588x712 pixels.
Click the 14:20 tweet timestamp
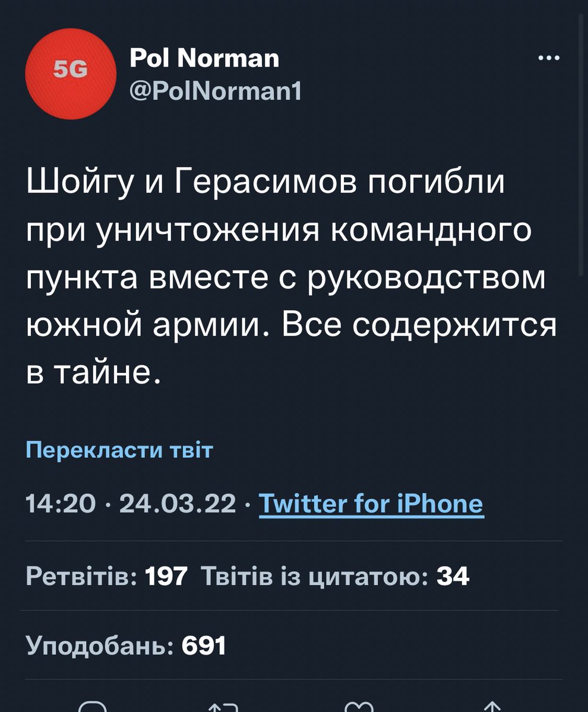[x=59, y=505]
